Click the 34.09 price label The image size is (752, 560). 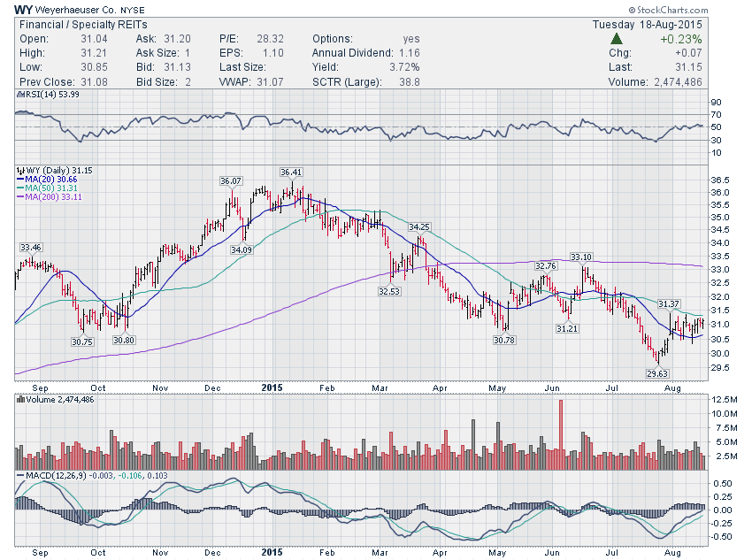tap(242, 249)
